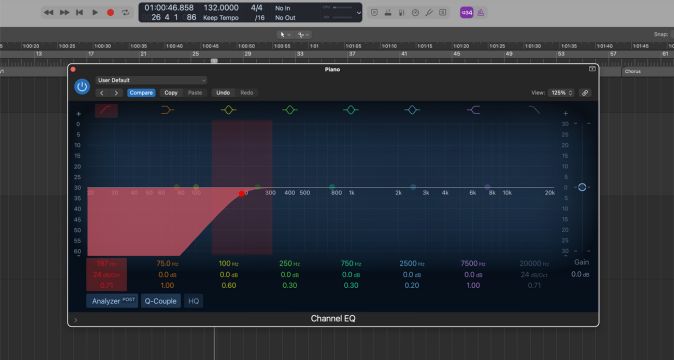Click the 0.60 Q value of yellow band
Viewport: 674px width, 360px height.
pyautogui.click(x=228, y=285)
